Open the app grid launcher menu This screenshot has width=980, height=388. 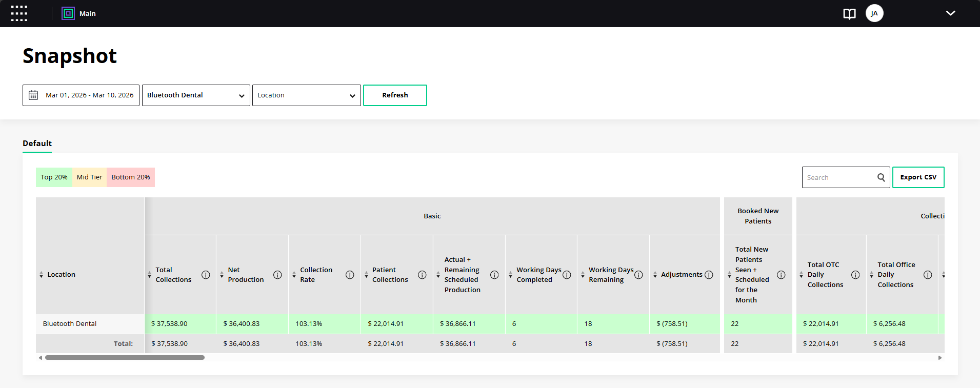click(19, 13)
